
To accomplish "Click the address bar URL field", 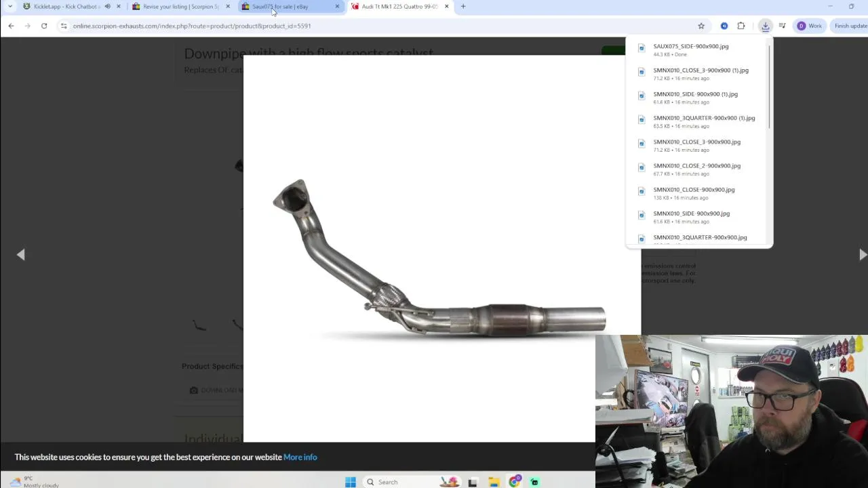I will [380, 26].
